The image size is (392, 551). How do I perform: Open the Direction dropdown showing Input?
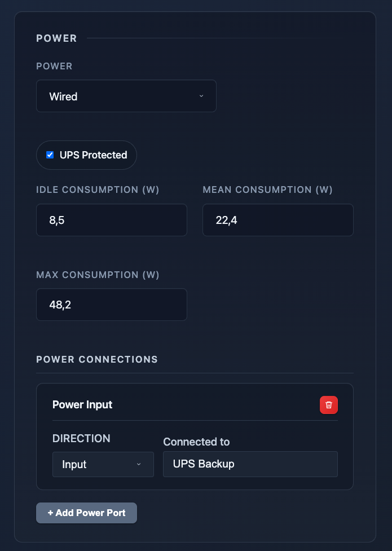(103, 464)
